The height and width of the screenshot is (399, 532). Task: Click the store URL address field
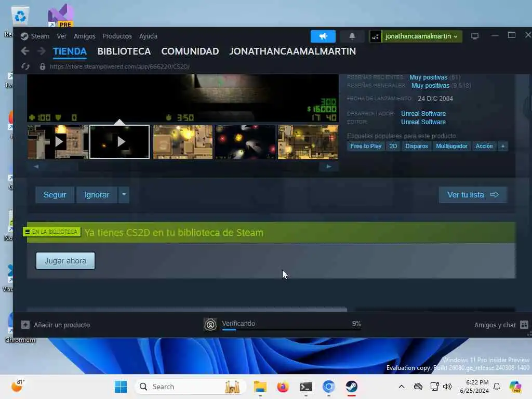click(x=119, y=66)
